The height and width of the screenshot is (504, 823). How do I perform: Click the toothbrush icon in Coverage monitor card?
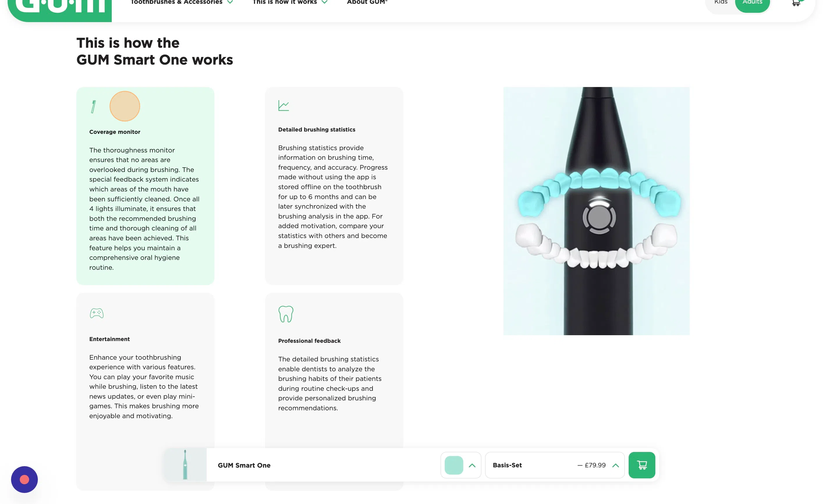coord(93,107)
